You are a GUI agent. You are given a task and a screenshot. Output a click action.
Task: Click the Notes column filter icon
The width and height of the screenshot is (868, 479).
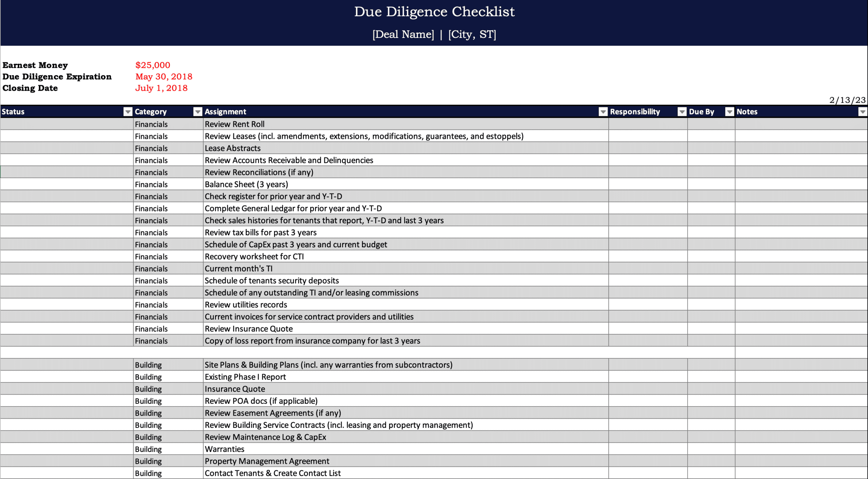(861, 112)
